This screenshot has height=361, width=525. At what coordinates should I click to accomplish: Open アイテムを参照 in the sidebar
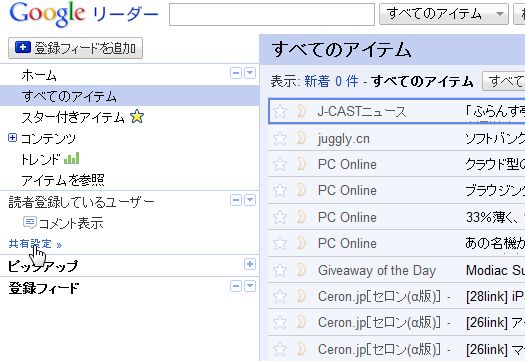click(63, 180)
